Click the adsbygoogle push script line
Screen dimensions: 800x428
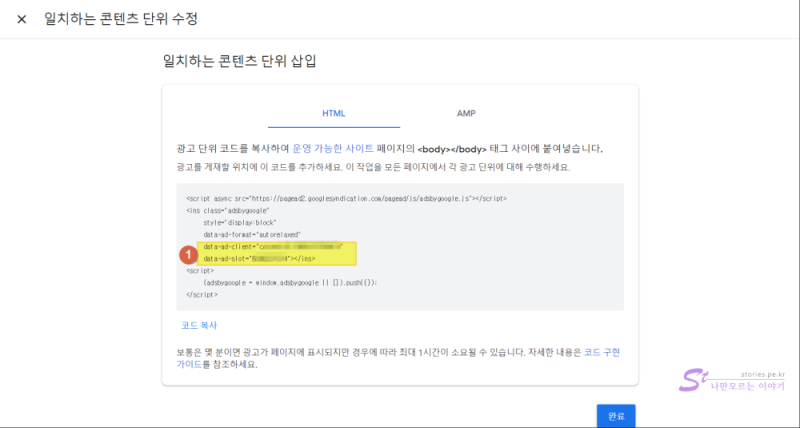tap(290, 282)
